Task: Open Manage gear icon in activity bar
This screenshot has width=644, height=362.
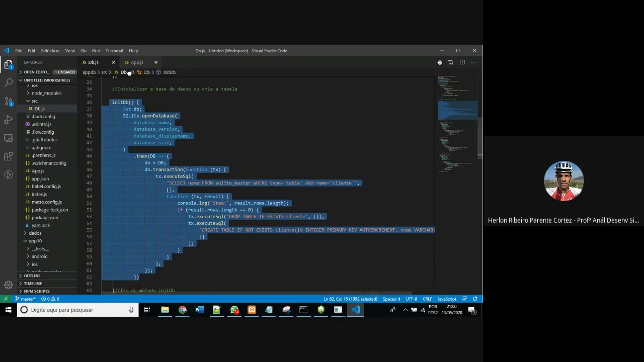Action: 9,285
